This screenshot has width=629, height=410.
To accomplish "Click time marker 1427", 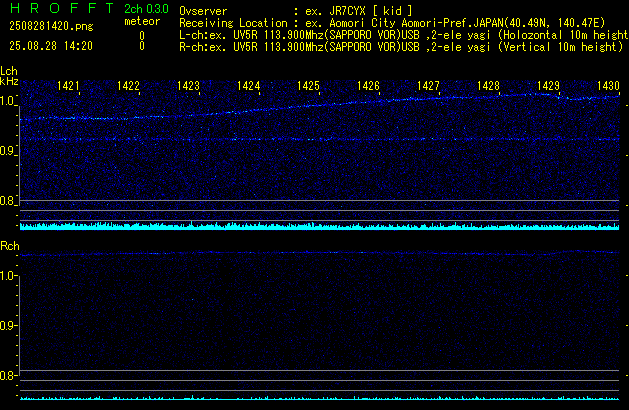I will (x=428, y=86).
